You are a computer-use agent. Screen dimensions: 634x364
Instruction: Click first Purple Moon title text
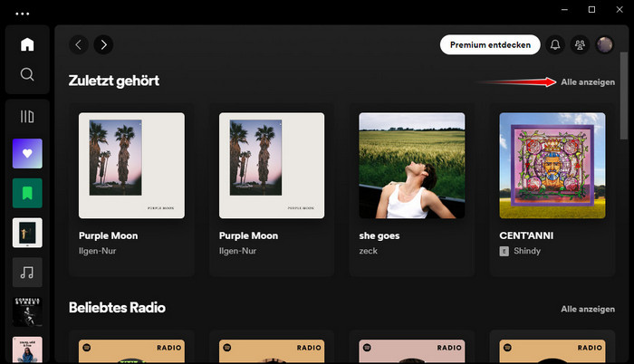point(109,235)
